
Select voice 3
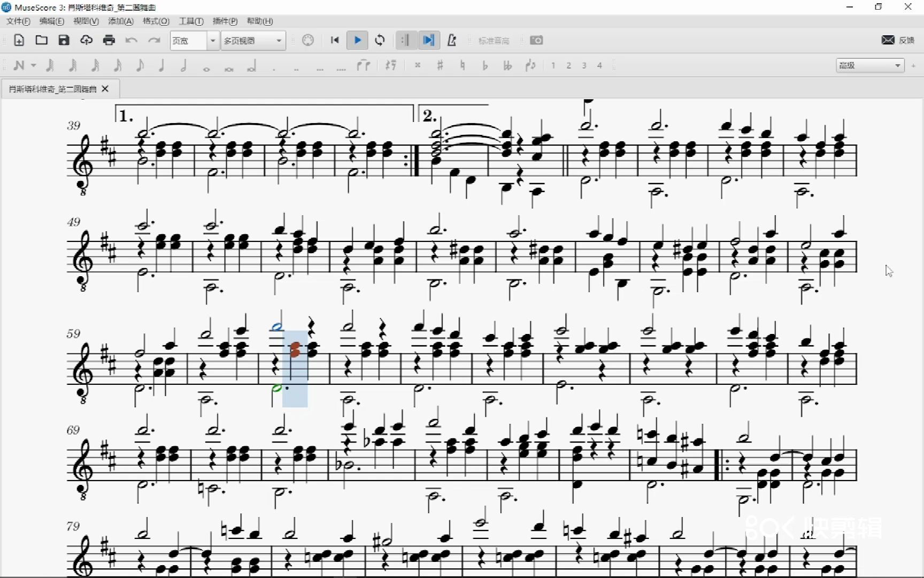pyautogui.click(x=584, y=65)
